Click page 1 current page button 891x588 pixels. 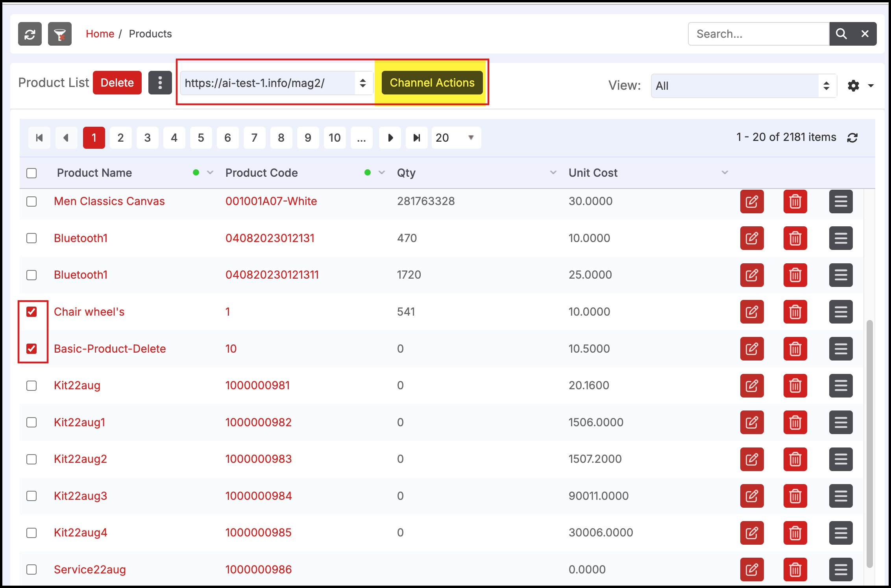click(x=94, y=138)
